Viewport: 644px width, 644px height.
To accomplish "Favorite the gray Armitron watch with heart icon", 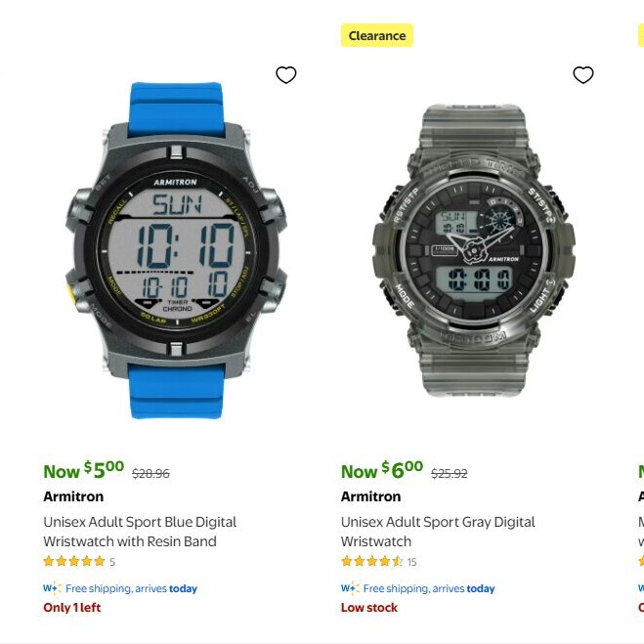I will (x=583, y=75).
